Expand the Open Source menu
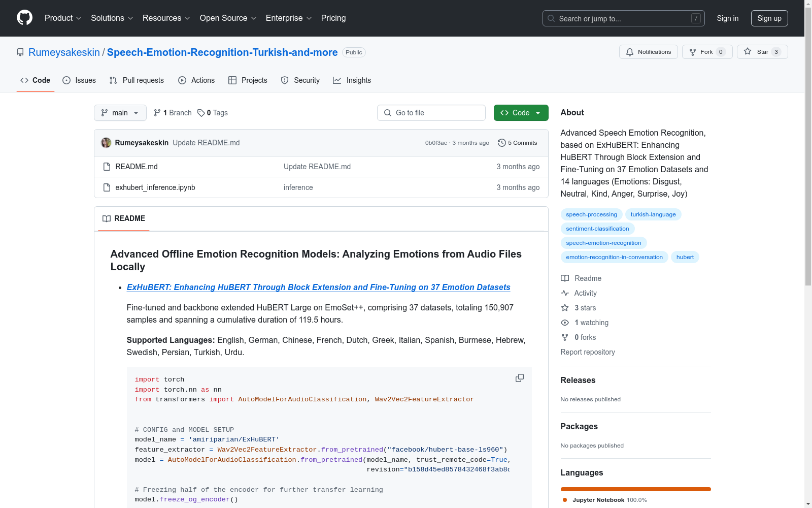This screenshot has height=508, width=812. click(x=228, y=18)
